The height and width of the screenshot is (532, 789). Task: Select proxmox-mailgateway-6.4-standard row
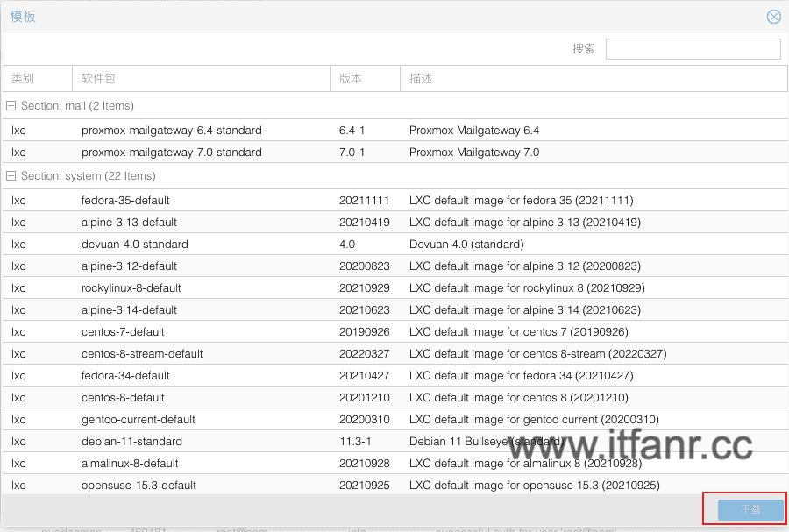(395, 131)
